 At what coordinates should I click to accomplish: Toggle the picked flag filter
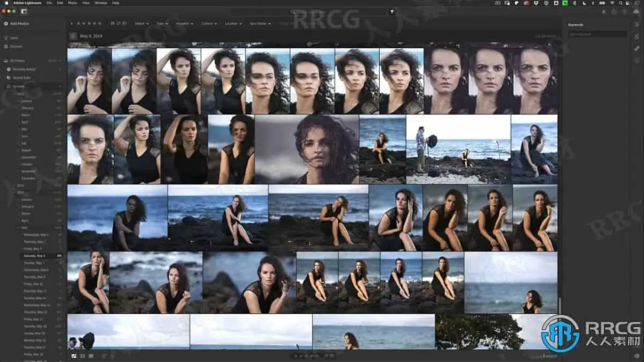[x=112, y=24]
